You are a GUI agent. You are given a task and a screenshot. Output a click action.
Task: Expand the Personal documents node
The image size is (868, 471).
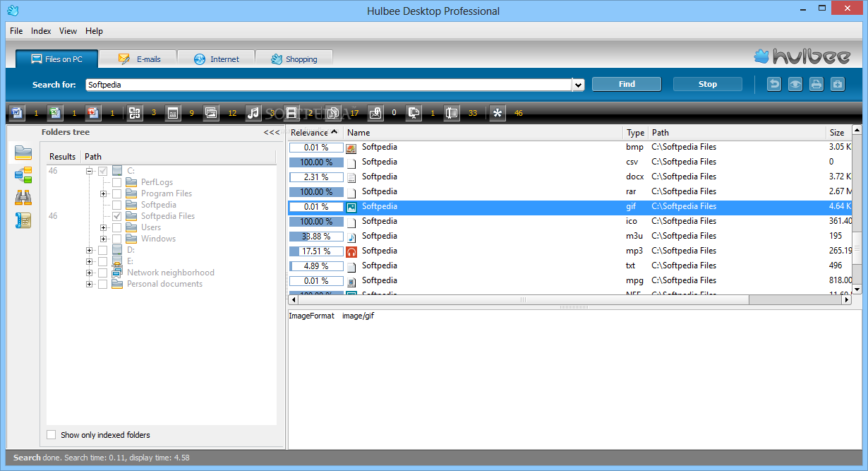[90, 284]
